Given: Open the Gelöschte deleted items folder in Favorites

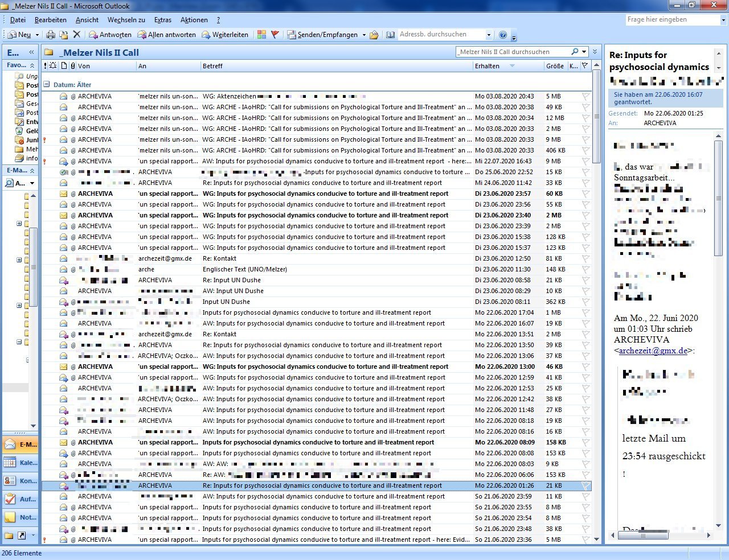Looking at the screenshot, I should click(27, 131).
